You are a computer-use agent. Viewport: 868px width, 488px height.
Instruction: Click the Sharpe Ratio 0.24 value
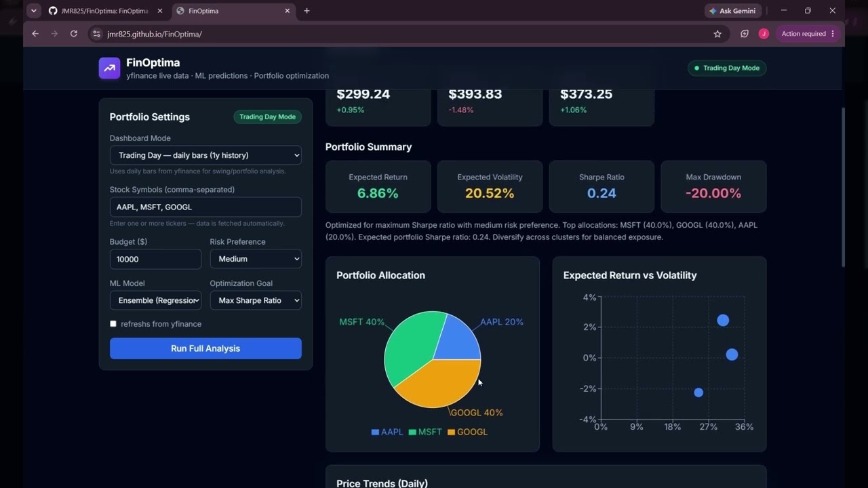click(601, 193)
